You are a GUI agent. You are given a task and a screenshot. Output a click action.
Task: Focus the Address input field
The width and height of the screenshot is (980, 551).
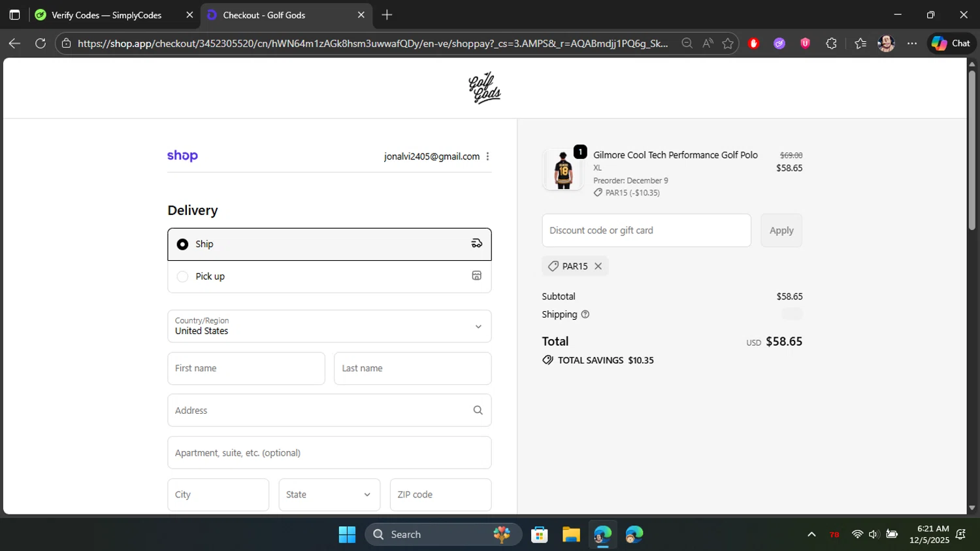[329, 410]
